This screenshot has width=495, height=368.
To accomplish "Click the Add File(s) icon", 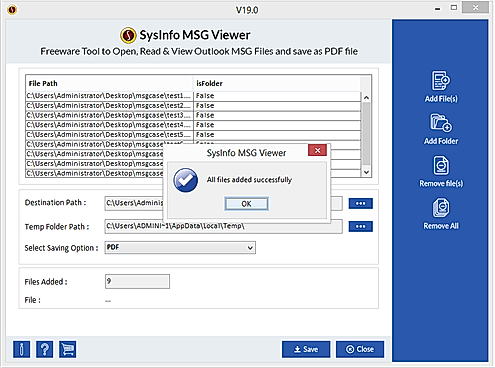I will point(441,80).
